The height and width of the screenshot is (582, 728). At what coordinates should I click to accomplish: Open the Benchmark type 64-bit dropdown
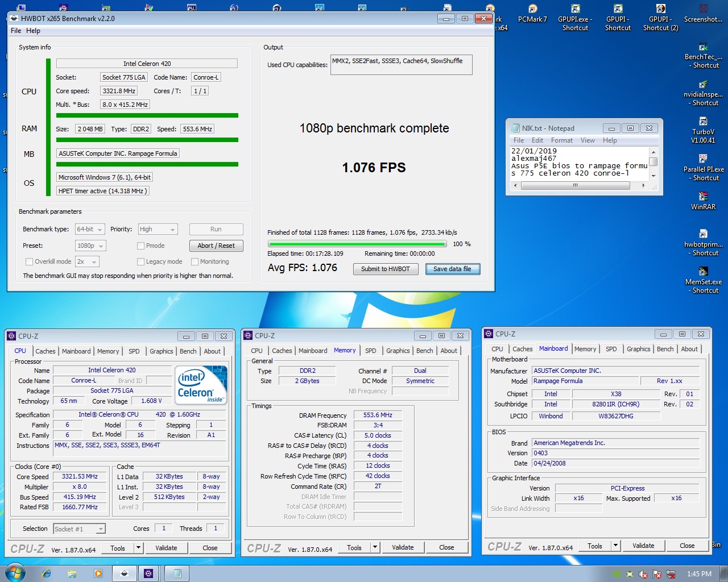[x=90, y=229]
